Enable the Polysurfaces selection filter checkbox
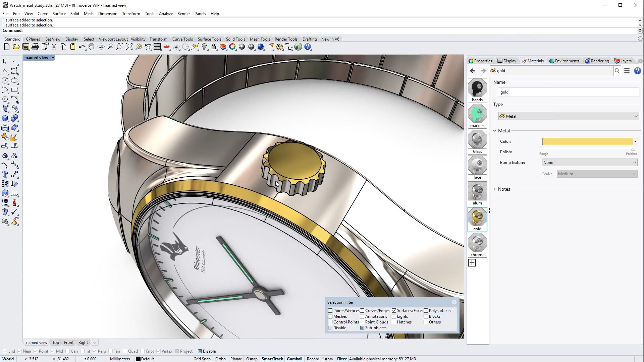The width and height of the screenshot is (644, 362). coord(426,311)
